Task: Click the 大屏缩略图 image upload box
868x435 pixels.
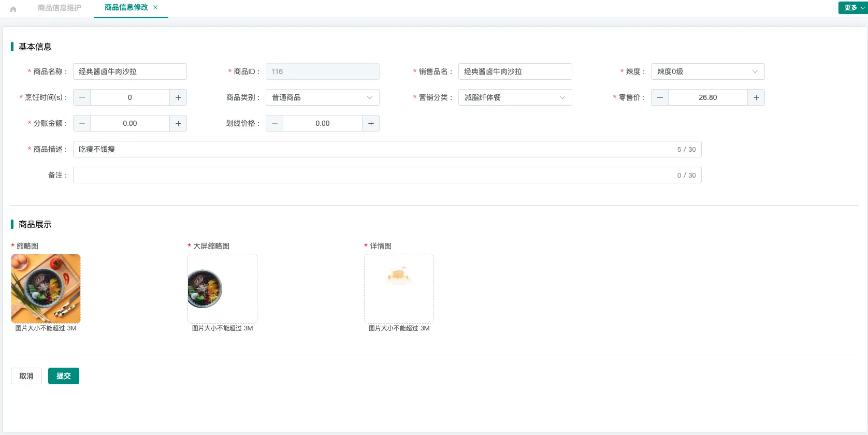Action: pos(222,288)
